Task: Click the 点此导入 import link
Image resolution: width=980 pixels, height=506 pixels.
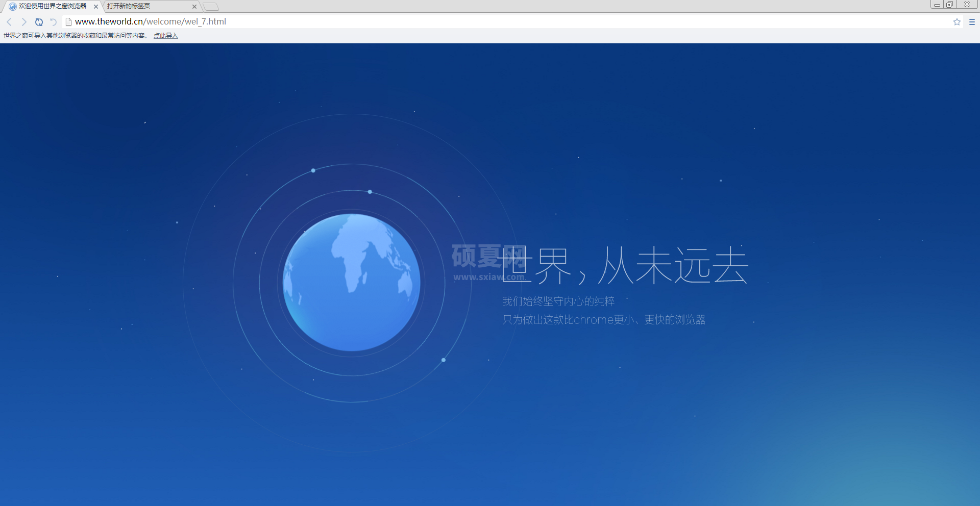Action: click(x=166, y=36)
